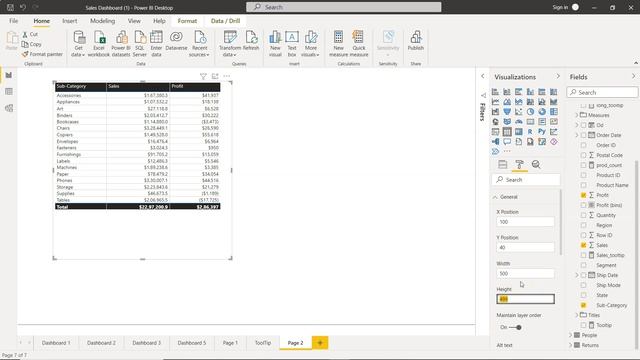Check the Product Name field checkbox
640x360 pixels.
(583, 185)
